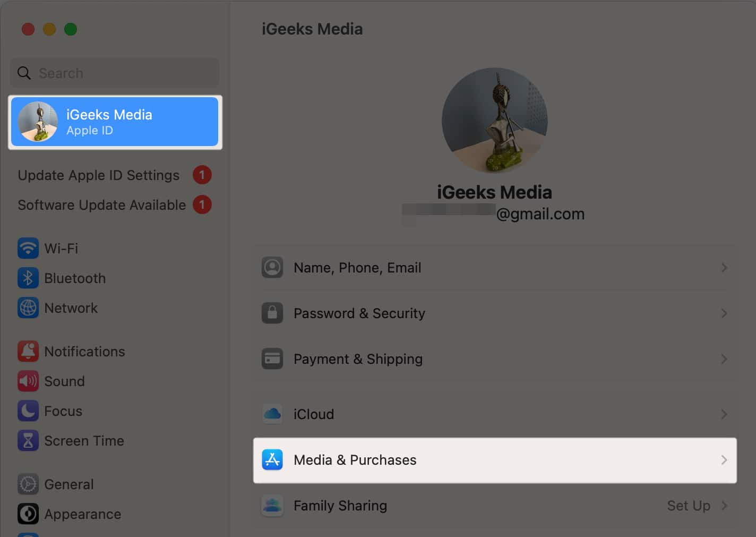
Task: Click the small avatar in the Apple ID sidebar row
Action: coord(38,122)
